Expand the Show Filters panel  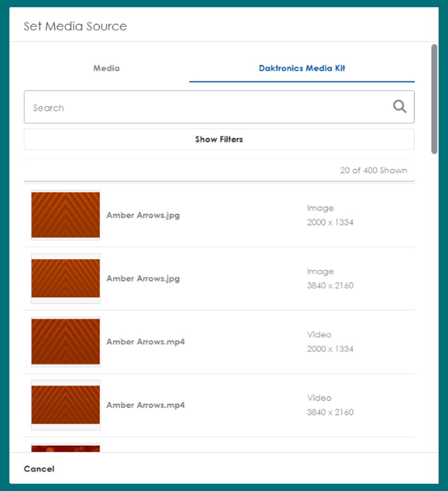219,140
